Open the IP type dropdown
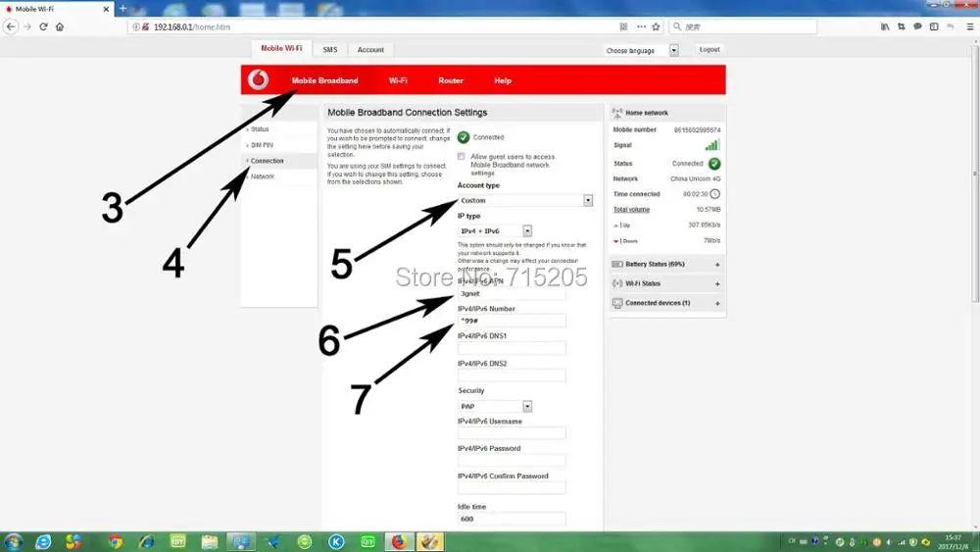980x552 pixels. coord(495,231)
